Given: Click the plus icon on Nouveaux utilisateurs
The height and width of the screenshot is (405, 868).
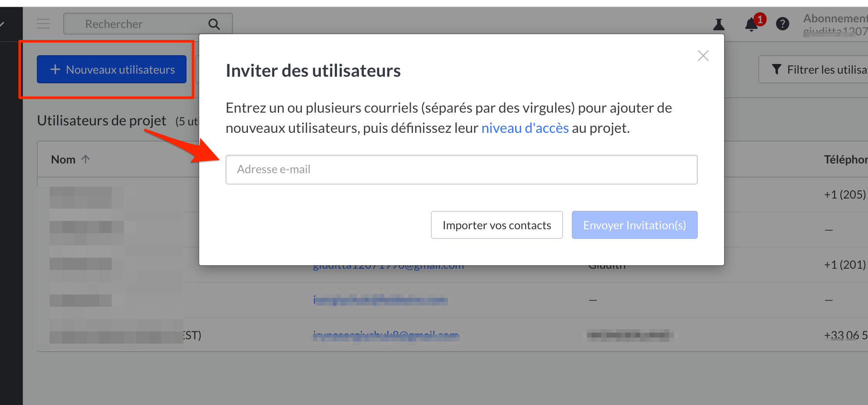Looking at the screenshot, I should tap(55, 70).
